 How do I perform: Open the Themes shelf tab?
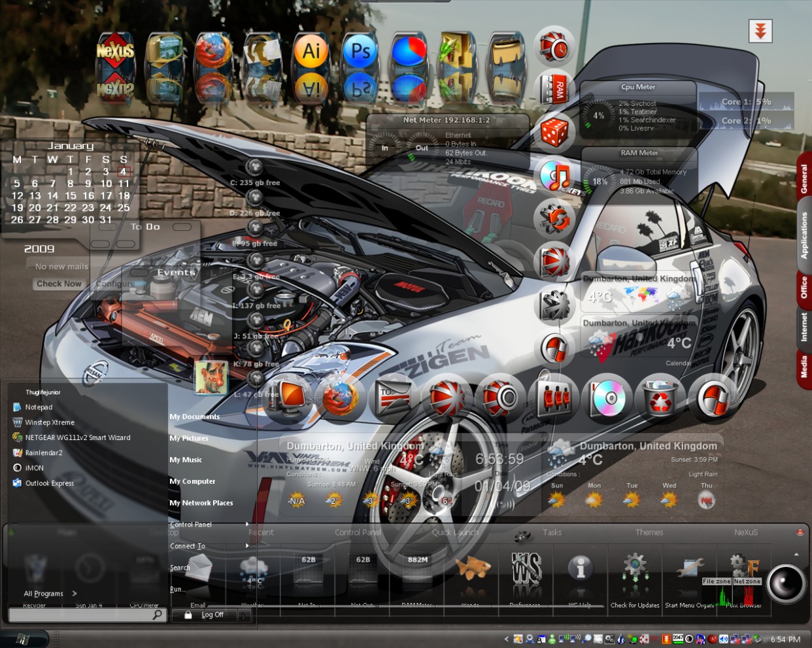pyautogui.click(x=649, y=532)
